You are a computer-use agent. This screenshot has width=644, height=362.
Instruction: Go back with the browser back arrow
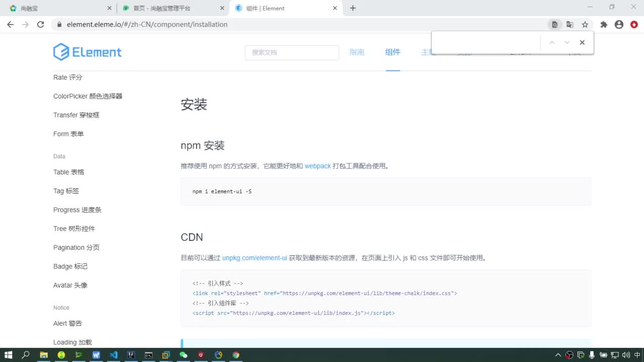coord(10,24)
